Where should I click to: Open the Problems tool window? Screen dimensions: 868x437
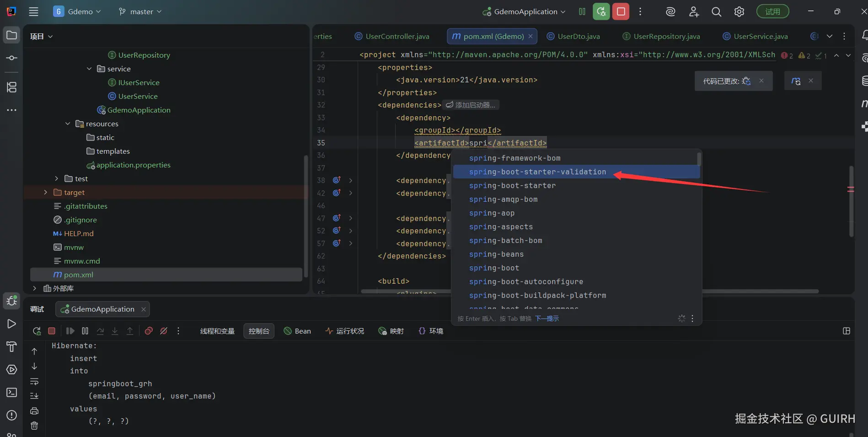point(12,415)
